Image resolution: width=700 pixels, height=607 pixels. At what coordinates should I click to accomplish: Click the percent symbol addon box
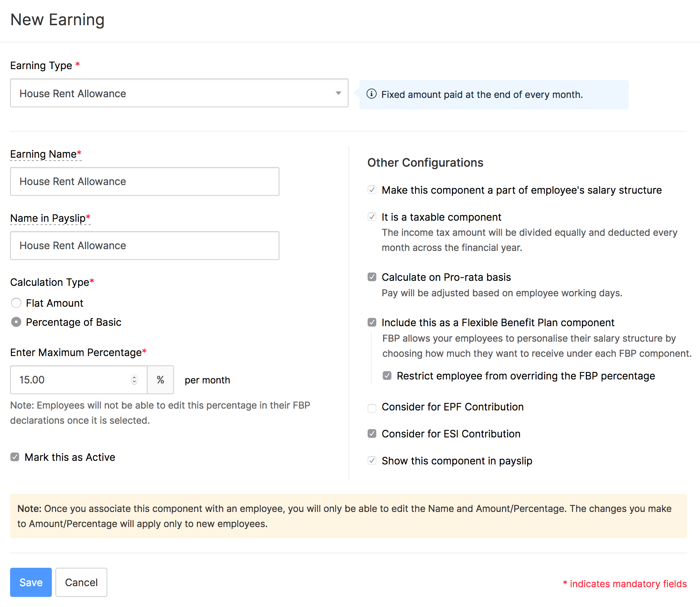click(x=161, y=380)
